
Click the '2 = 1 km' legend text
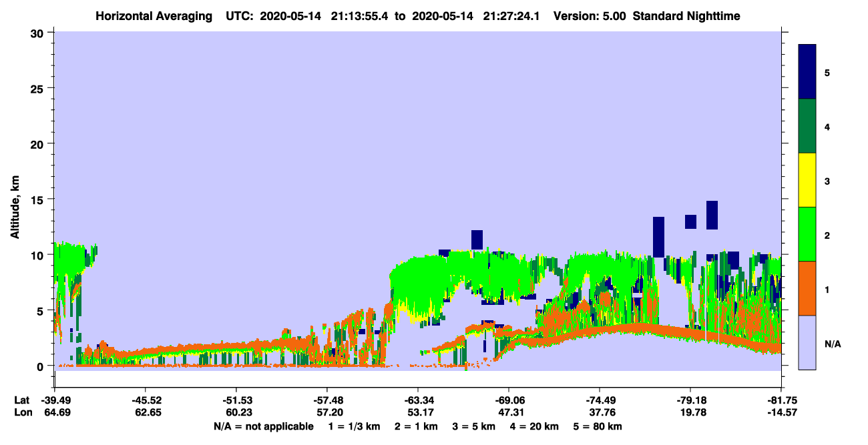coord(418,426)
